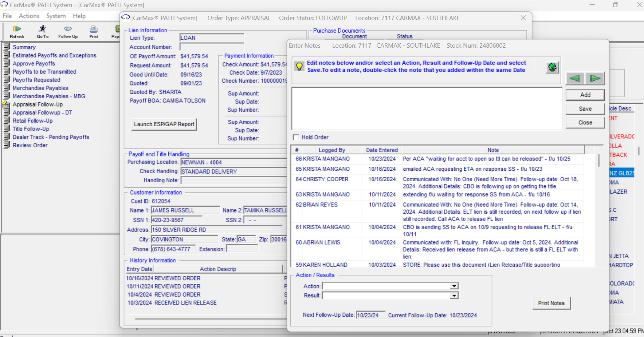Click Name 1 field JAMES RUSSELL
Image resolution: width=644 pixels, height=337 pixels.
pyautogui.click(x=185, y=210)
